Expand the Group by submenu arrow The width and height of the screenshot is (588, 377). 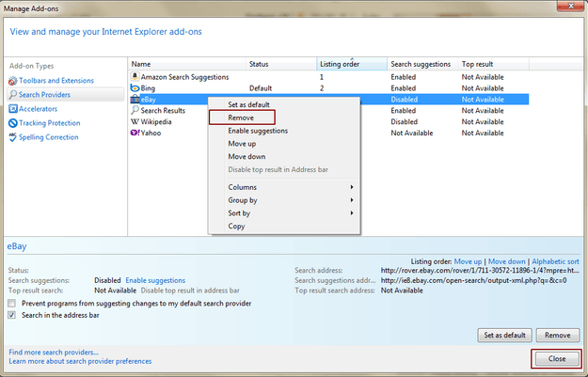(x=352, y=200)
